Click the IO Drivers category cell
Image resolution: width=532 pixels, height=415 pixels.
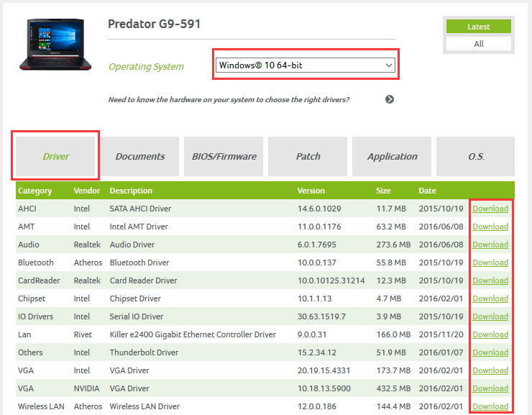(x=36, y=316)
